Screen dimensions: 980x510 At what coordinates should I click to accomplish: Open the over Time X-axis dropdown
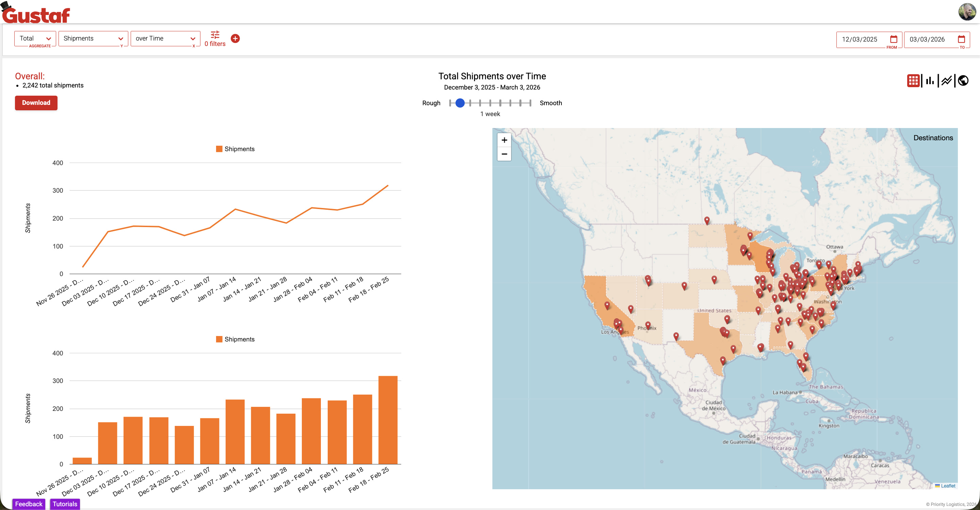point(165,38)
